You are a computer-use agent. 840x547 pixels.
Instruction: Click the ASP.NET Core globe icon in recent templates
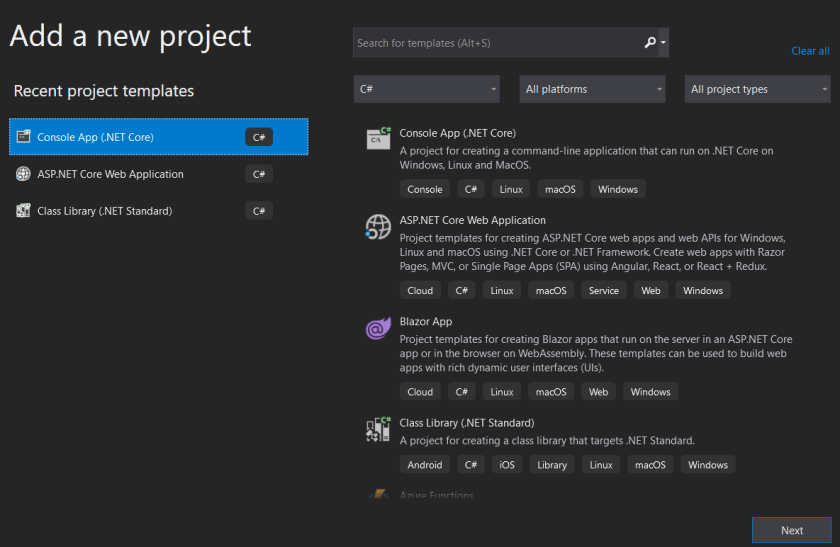coord(23,174)
